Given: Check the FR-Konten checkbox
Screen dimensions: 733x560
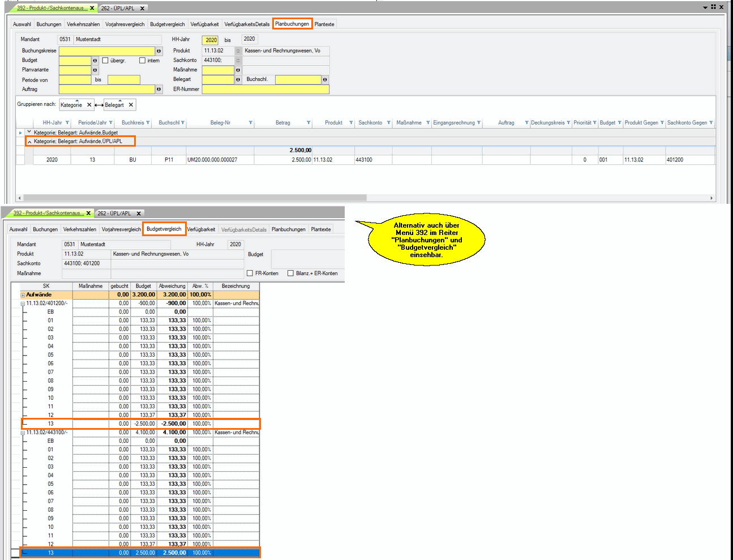Looking at the screenshot, I should [250, 273].
